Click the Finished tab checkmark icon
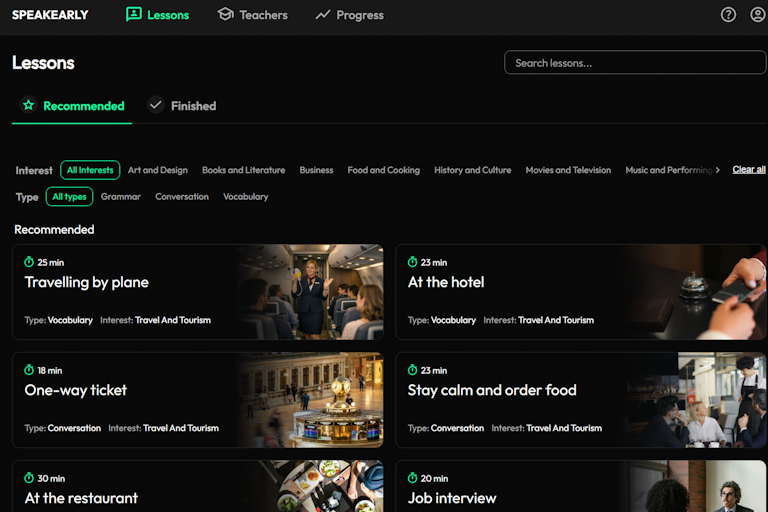 click(x=156, y=105)
